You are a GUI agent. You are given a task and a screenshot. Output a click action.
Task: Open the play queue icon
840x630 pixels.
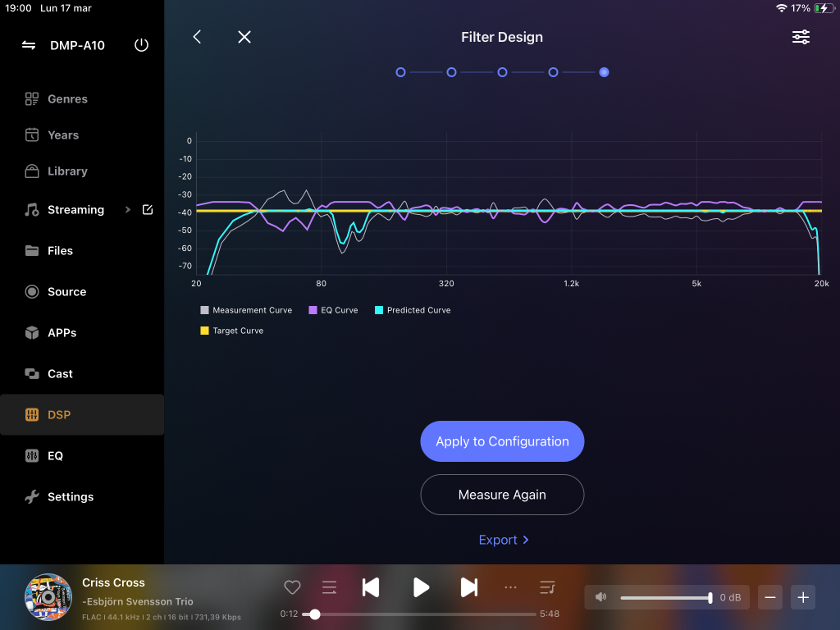pos(547,587)
